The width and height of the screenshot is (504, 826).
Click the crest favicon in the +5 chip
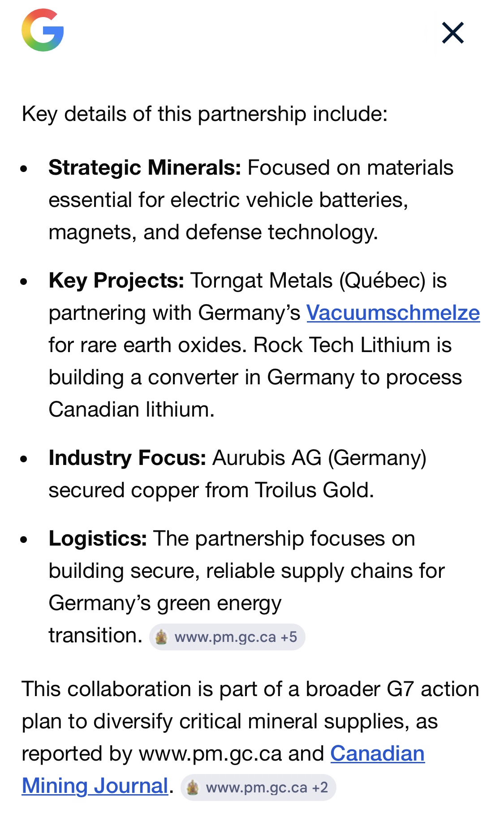click(x=161, y=637)
